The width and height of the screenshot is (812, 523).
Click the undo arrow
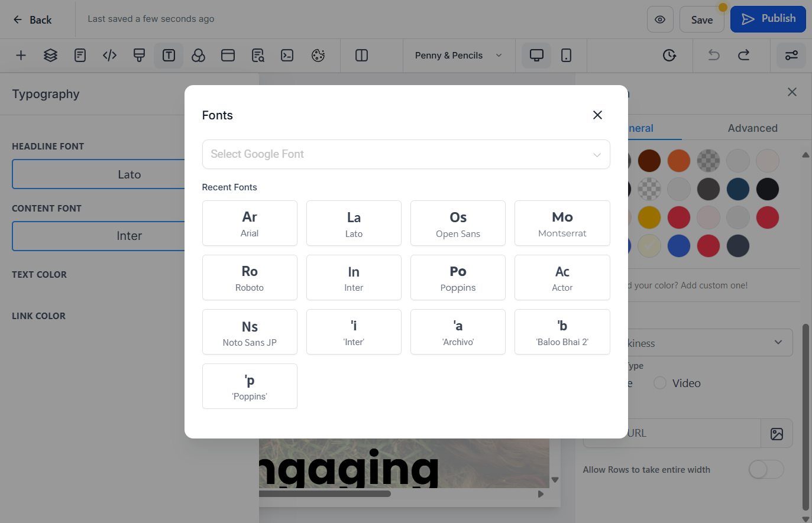tap(714, 56)
